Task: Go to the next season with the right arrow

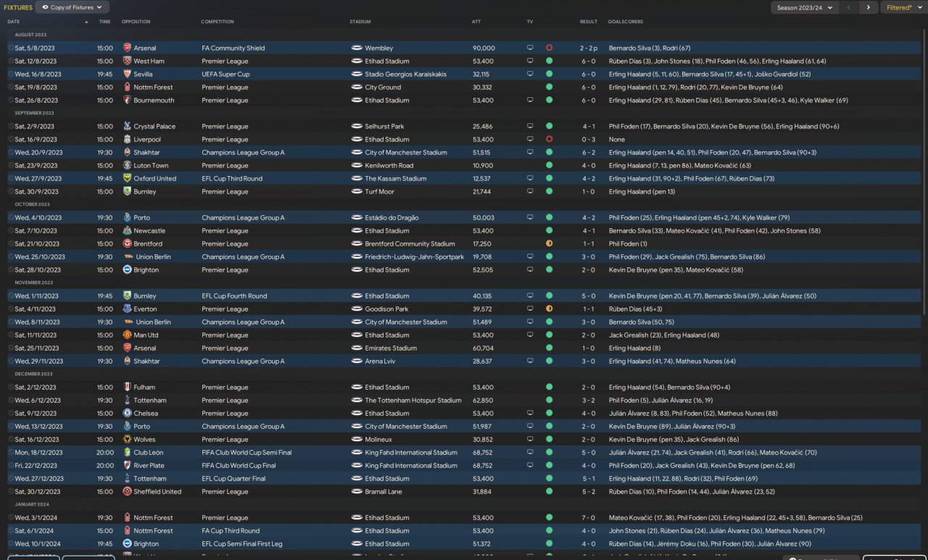Action: click(x=868, y=7)
